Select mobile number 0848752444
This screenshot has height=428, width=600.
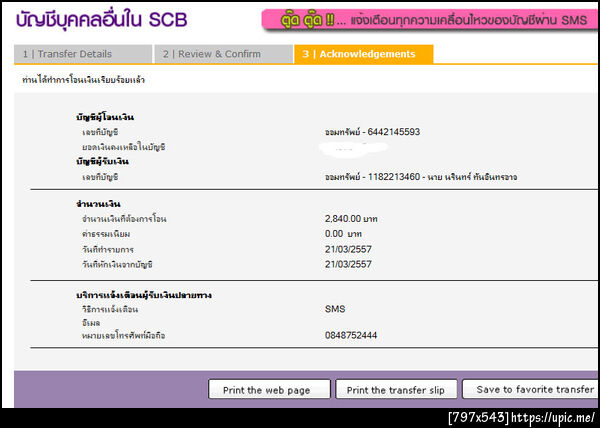[x=351, y=335]
